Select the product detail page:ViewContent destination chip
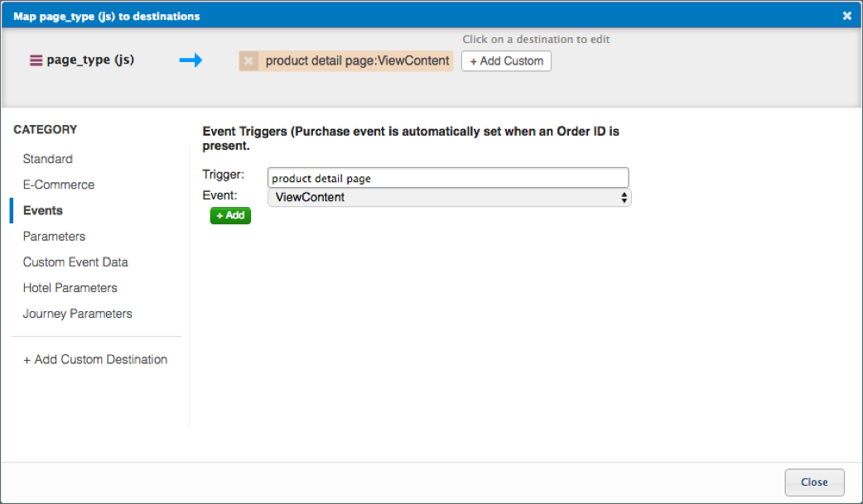 click(357, 61)
